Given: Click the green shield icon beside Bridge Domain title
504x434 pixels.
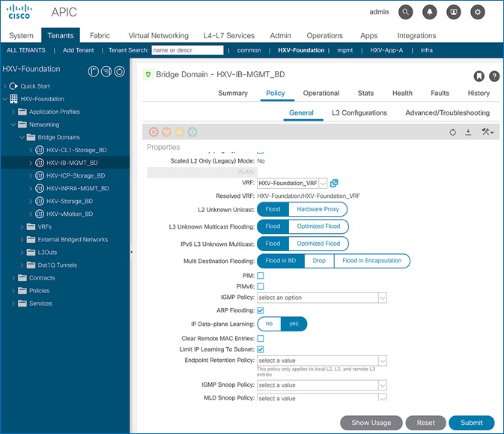Looking at the screenshot, I should coord(148,75).
